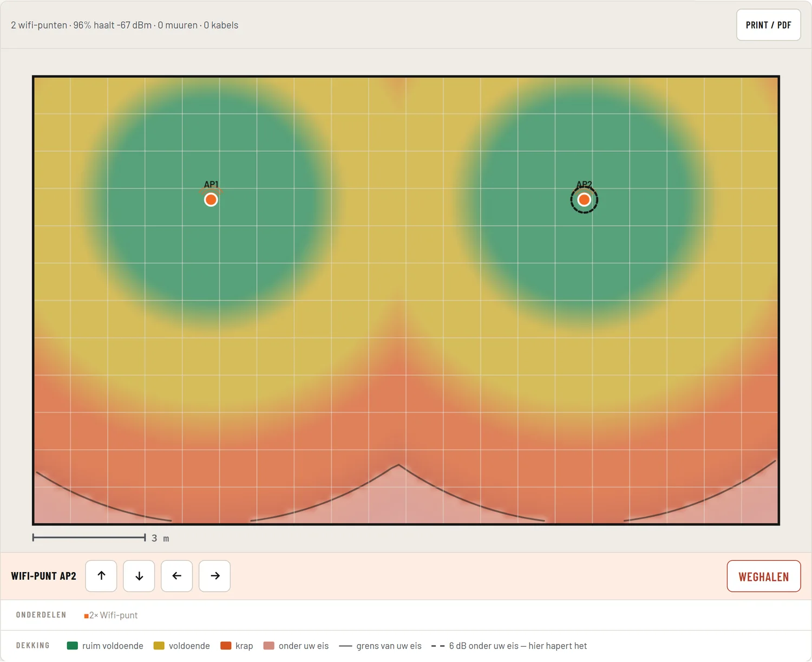Select the AP2 wifi point marker
Image resolution: width=812 pixels, height=662 pixels.
[x=584, y=200]
